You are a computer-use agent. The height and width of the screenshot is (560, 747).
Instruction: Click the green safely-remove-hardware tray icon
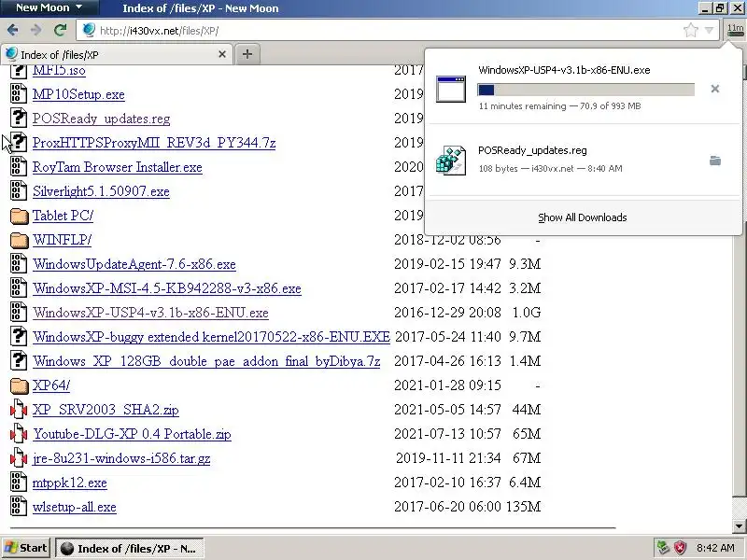[663, 548]
